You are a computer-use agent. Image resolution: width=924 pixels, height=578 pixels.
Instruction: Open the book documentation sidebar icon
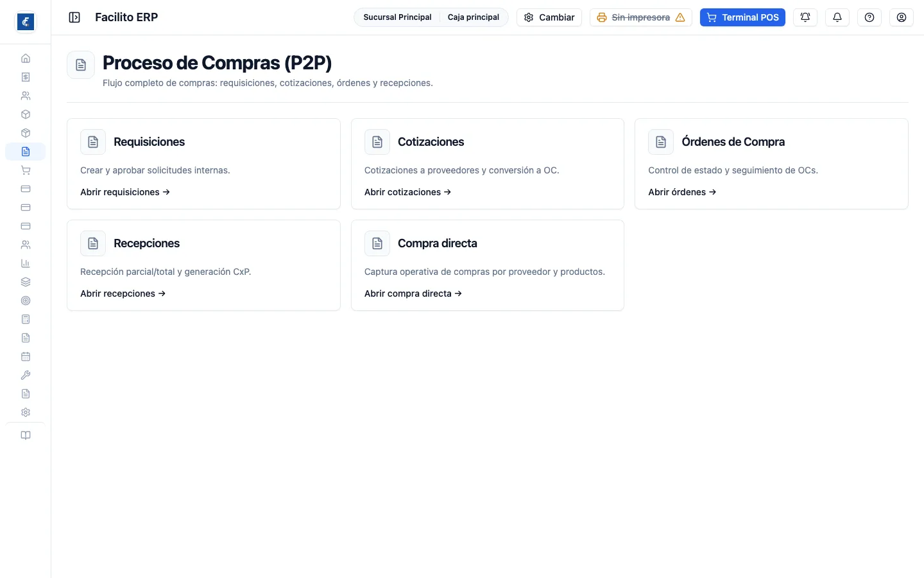click(26, 435)
